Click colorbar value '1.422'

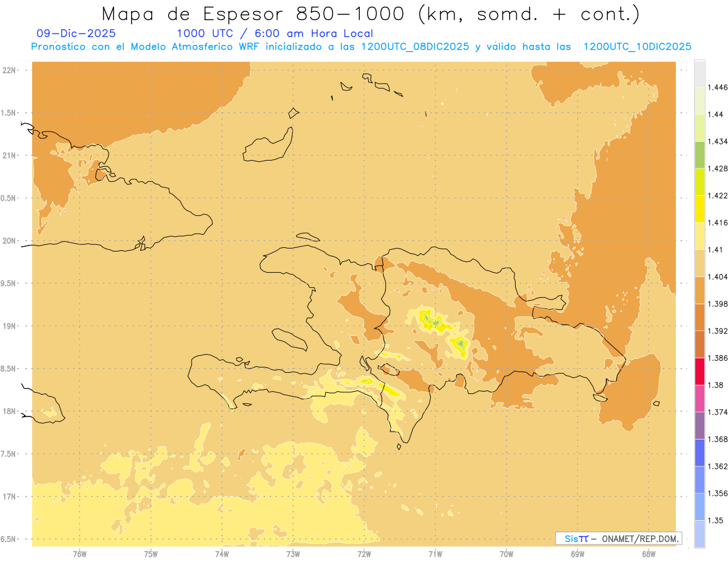coord(718,195)
